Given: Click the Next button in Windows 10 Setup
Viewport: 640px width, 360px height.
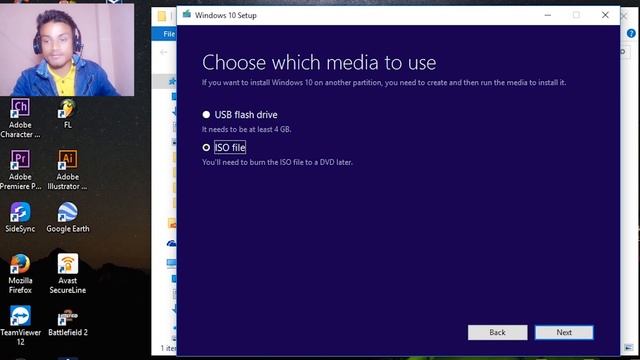Looking at the screenshot, I should point(564,332).
